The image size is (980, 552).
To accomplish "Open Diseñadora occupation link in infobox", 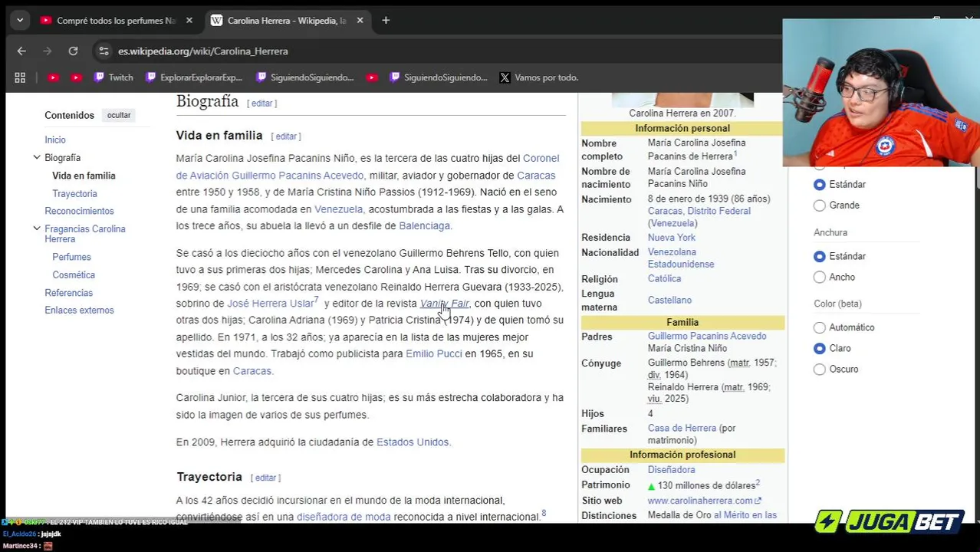I will point(671,470).
